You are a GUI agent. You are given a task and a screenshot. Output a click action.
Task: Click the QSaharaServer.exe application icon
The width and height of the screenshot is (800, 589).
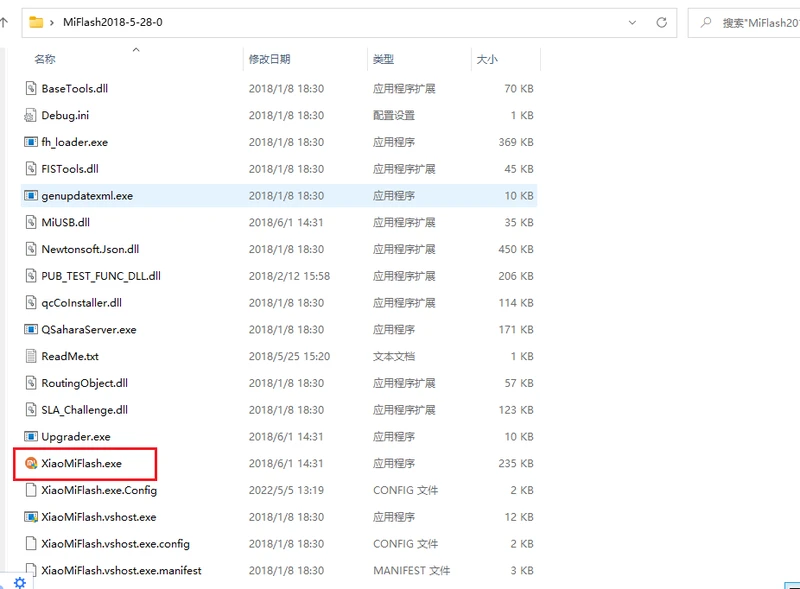point(31,329)
